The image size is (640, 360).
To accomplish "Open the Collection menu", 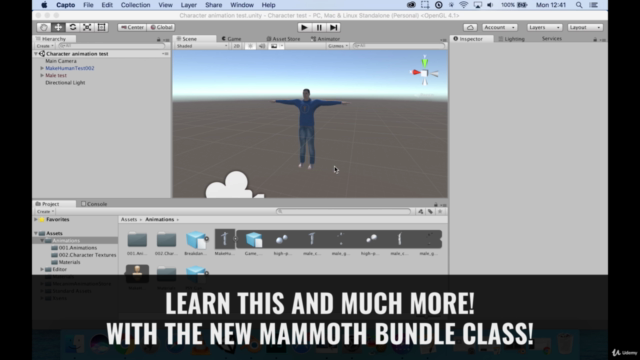I will (136, 5).
